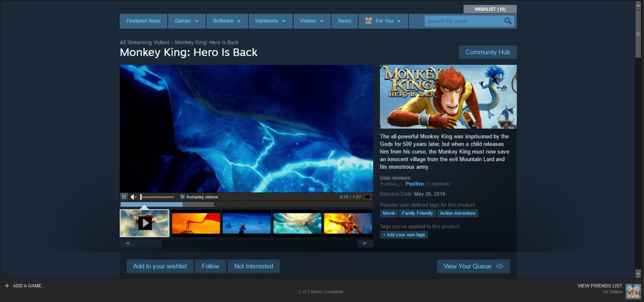644x302 pixels.
Task: Select the Movie tag
Action: [389, 213]
